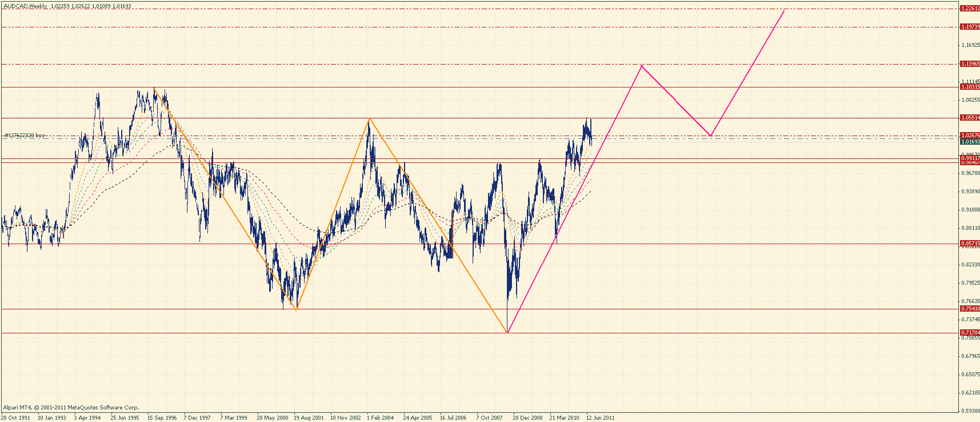
Task: Click the AUDCAD,Weekly chart title text
Action: tap(25, 6)
